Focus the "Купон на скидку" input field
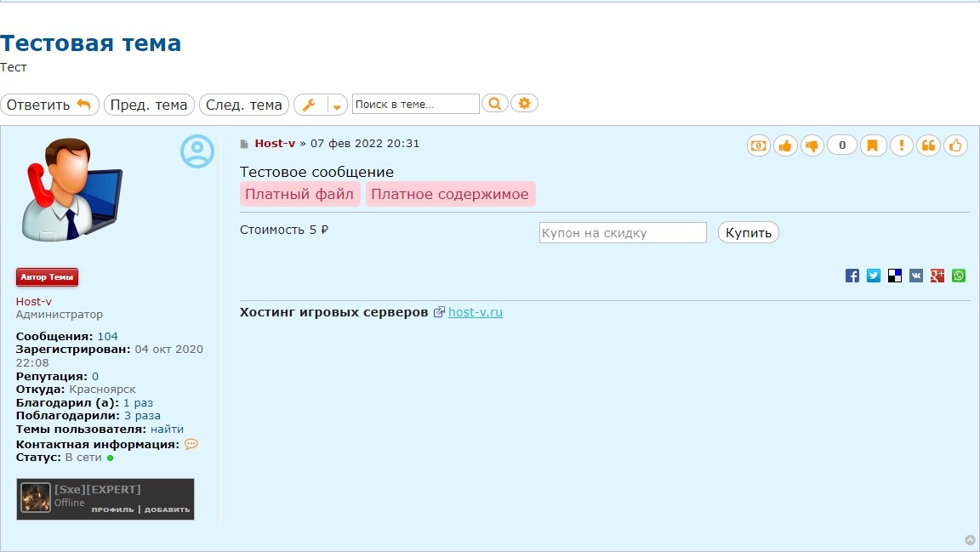 point(623,233)
